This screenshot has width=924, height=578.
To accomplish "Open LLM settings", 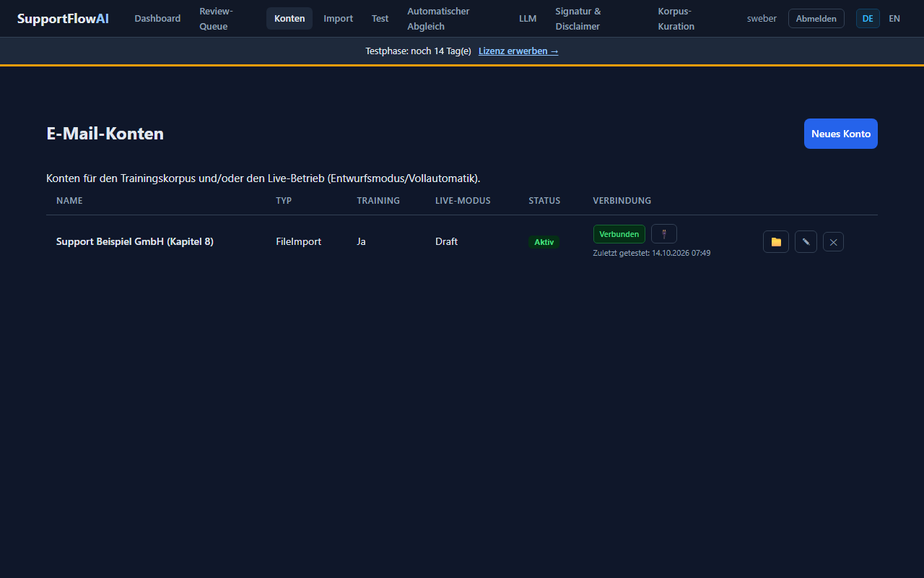I will click(528, 19).
